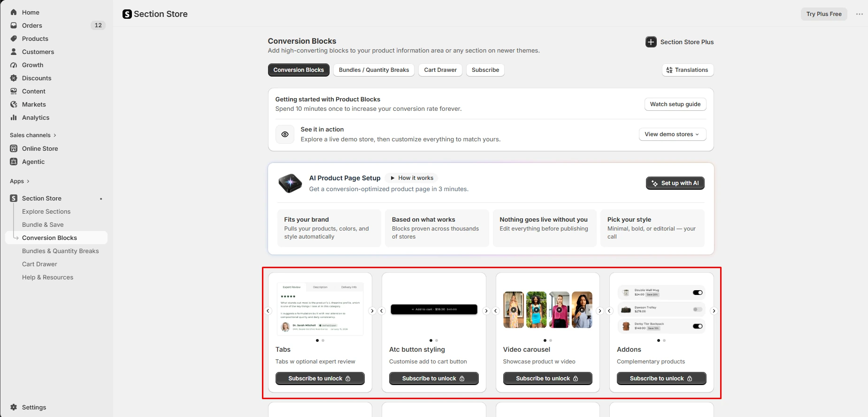
Task: Toggle the Double Wall Mug addon switch
Action: 698,293
